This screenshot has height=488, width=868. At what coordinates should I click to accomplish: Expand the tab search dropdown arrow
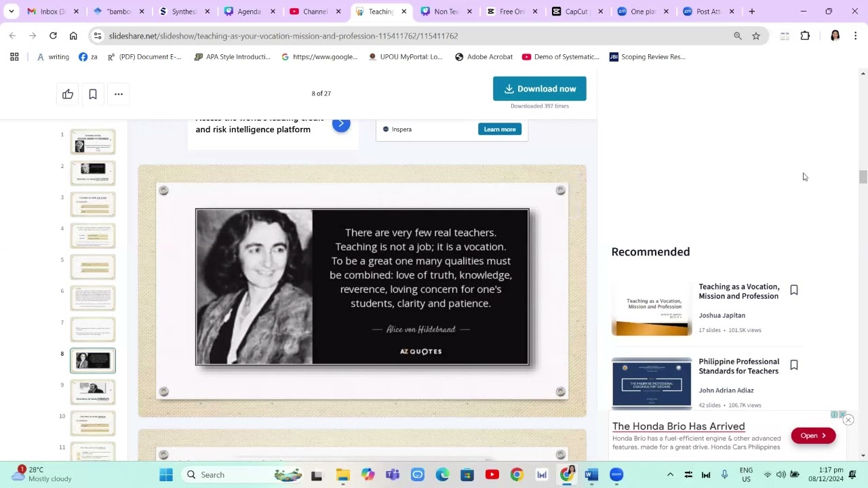(12, 12)
